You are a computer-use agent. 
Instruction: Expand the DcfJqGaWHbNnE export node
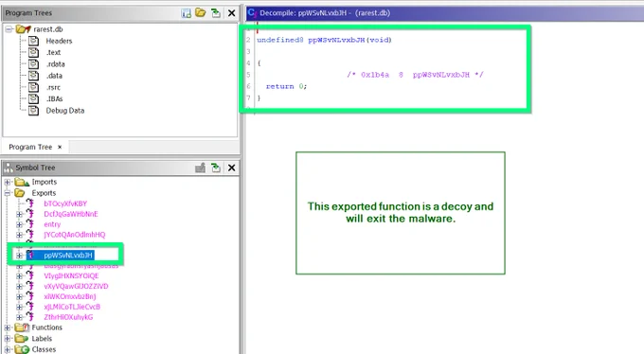tap(19, 214)
